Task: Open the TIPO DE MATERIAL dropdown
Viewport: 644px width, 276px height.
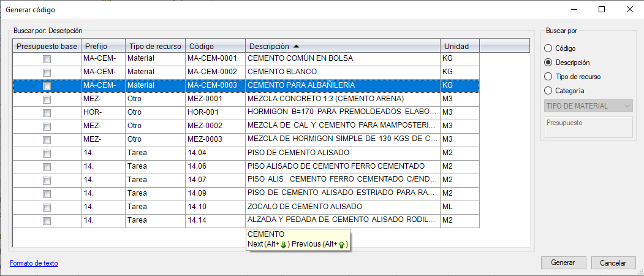Action: click(588, 106)
